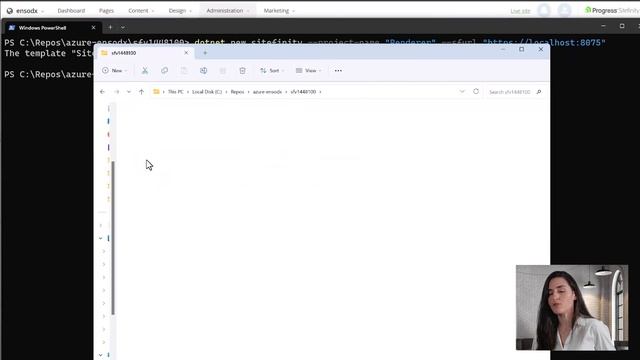Click This PC in the address path
640x360 pixels.
[x=176, y=92]
